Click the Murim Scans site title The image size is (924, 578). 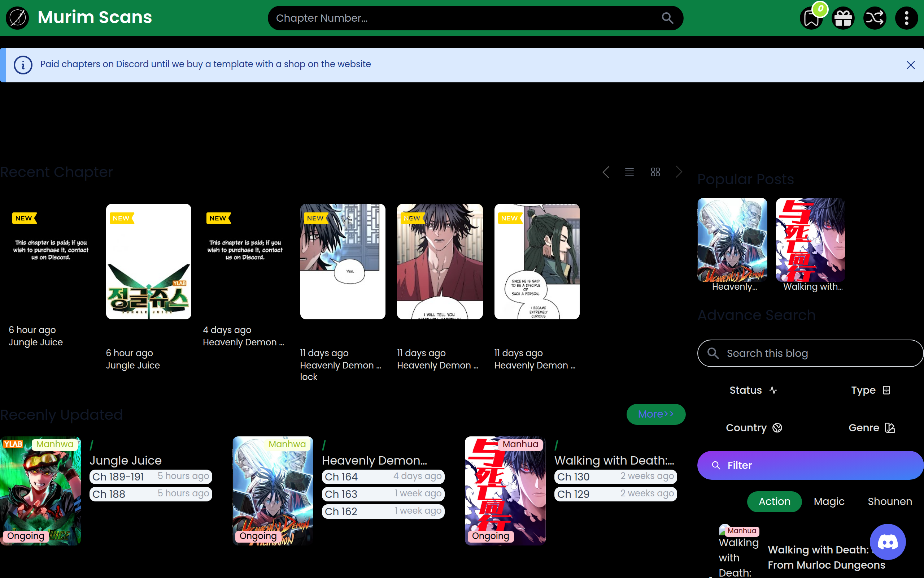point(95,17)
